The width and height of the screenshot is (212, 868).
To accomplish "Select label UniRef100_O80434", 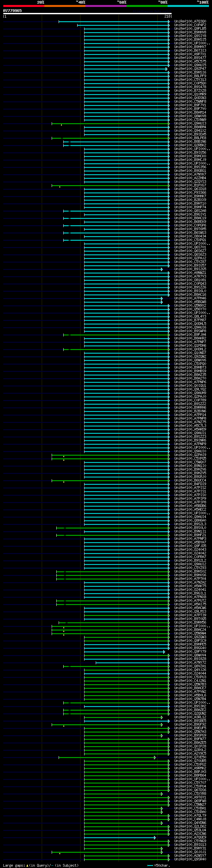I will click(190, 236).
